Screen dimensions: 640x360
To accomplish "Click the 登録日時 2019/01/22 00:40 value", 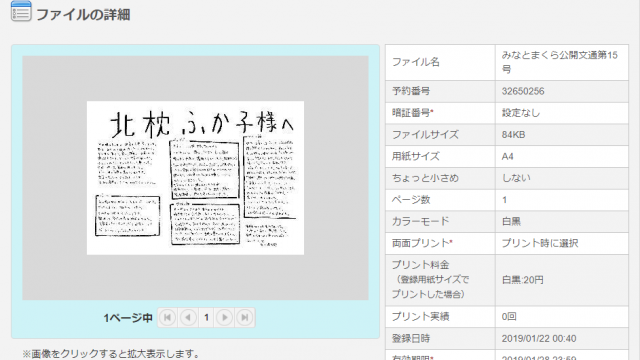I will pyautogui.click(x=539, y=339).
